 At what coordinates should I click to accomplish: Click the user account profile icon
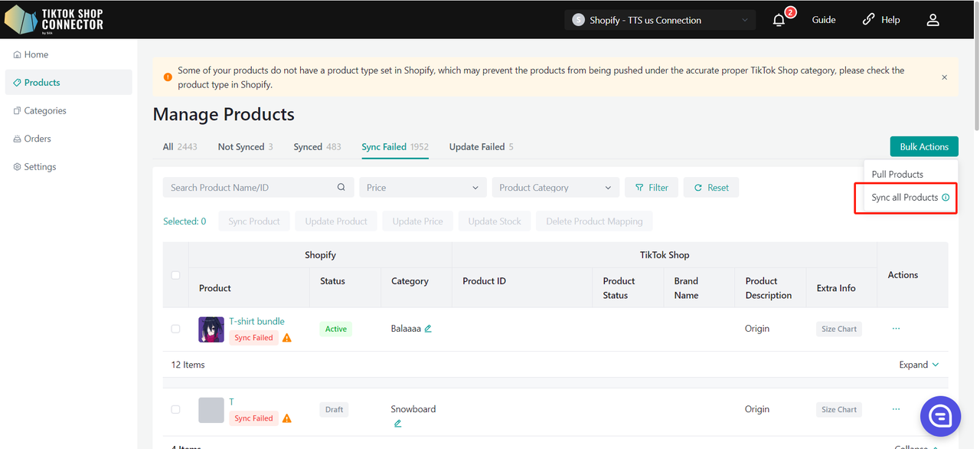pos(933,20)
